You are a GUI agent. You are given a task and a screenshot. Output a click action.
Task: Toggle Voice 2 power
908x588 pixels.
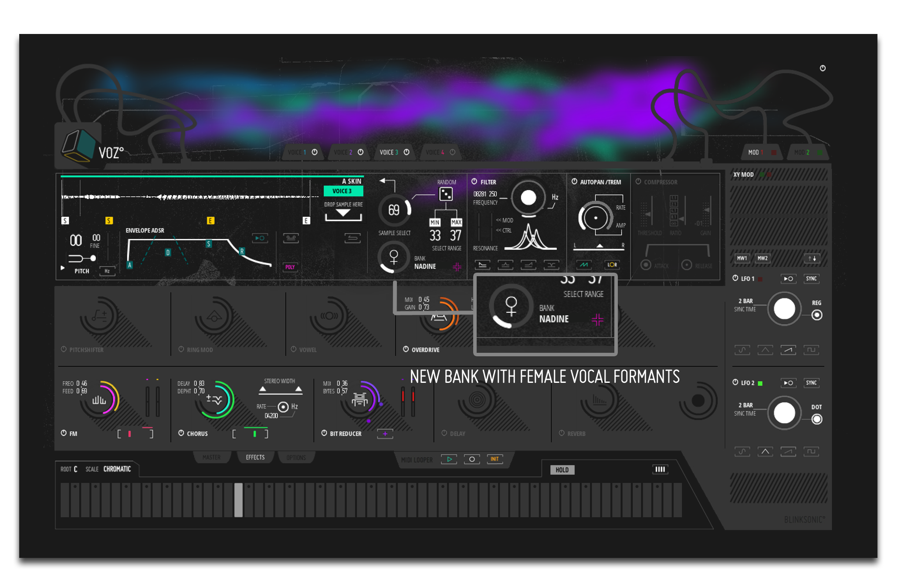click(360, 152)
